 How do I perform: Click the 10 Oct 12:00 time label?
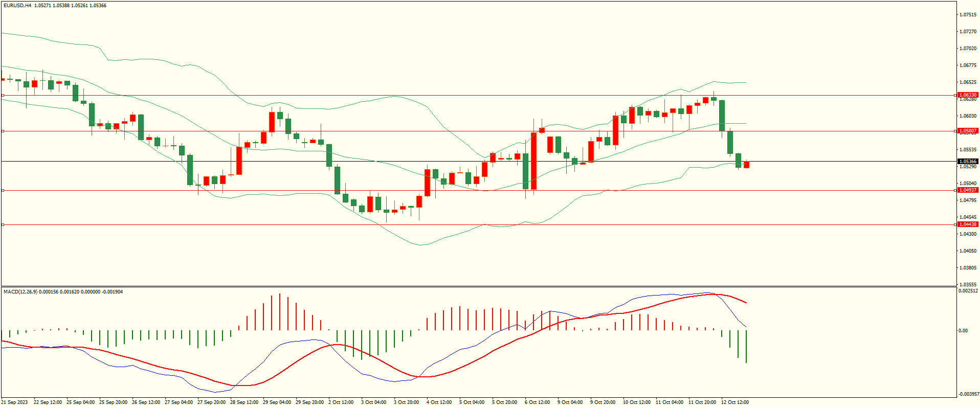(x=637, y=402)
